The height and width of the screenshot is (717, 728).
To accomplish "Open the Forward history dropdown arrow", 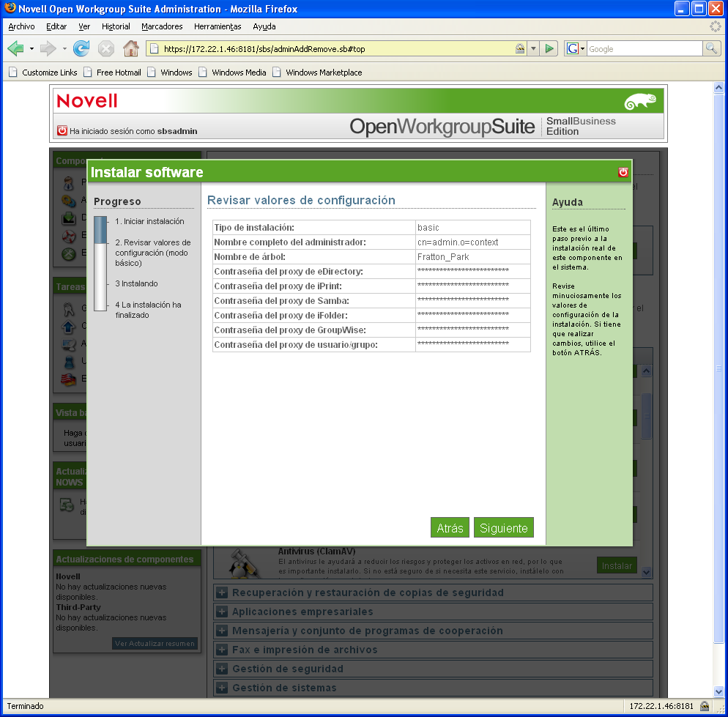I will click(x=64, y=48).
